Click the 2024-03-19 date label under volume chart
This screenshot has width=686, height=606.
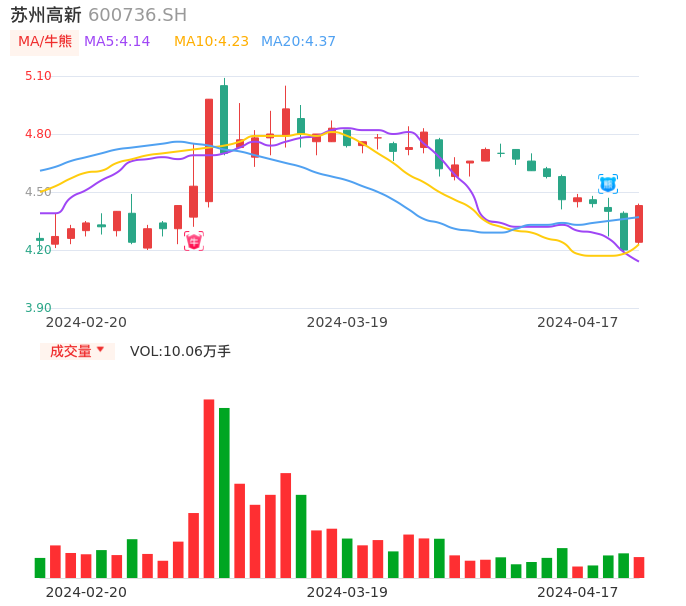(x=347, y=592)
